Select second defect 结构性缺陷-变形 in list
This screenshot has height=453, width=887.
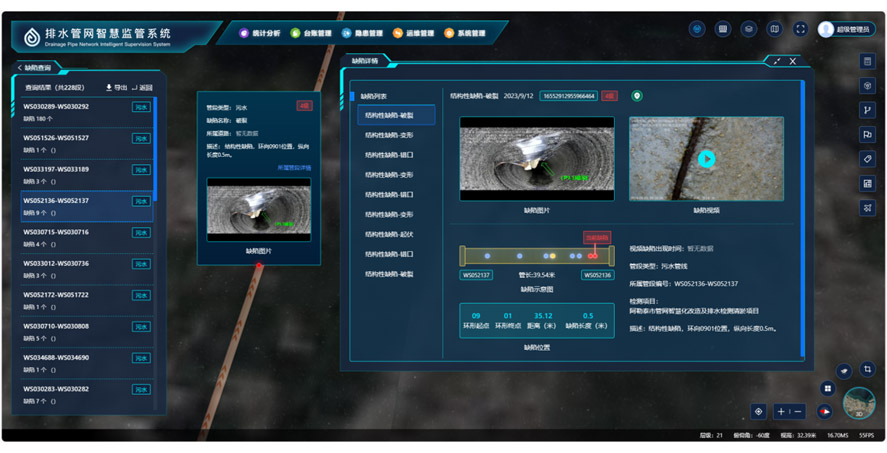389,135
